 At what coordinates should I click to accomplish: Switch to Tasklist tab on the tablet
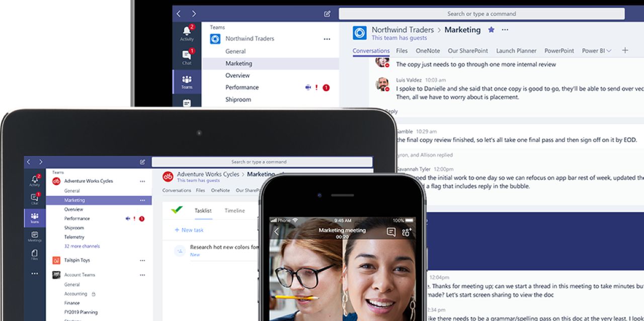203,210
